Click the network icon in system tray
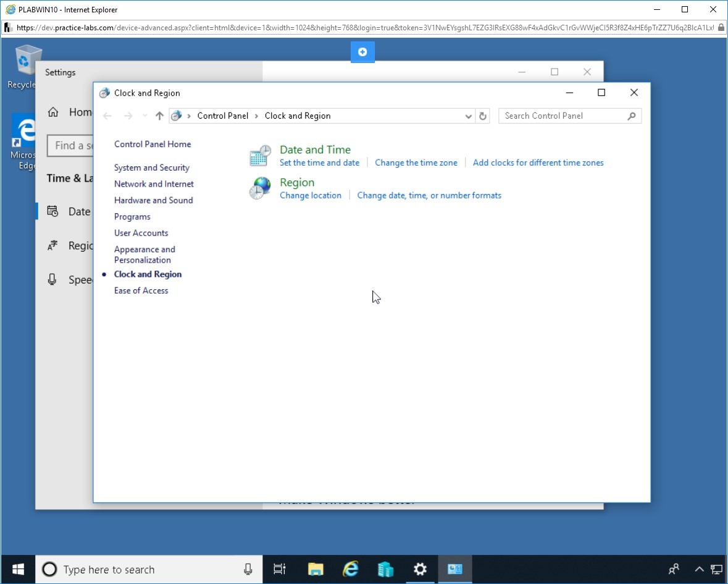Image resolution: width=728 pixels, height=584 pixels. (716, 569)
